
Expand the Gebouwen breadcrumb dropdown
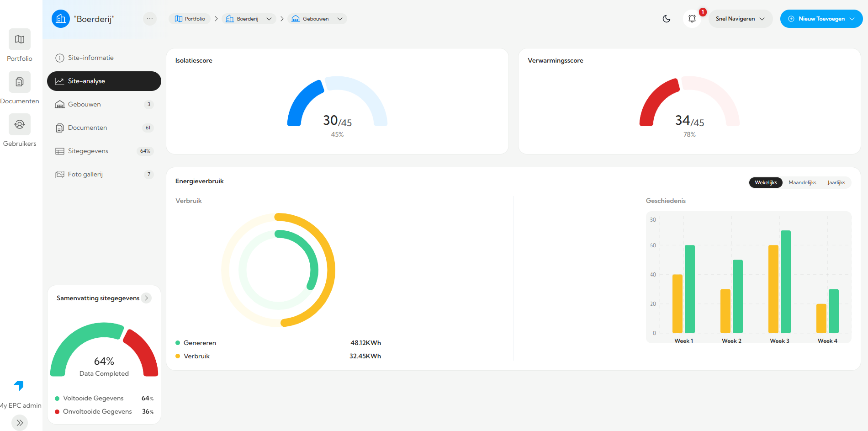[x=340, y=19]
